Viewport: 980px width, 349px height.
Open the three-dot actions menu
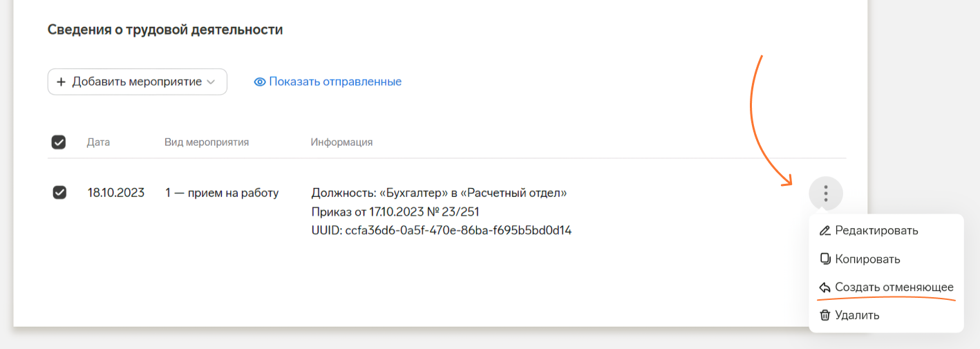point(825,193)
